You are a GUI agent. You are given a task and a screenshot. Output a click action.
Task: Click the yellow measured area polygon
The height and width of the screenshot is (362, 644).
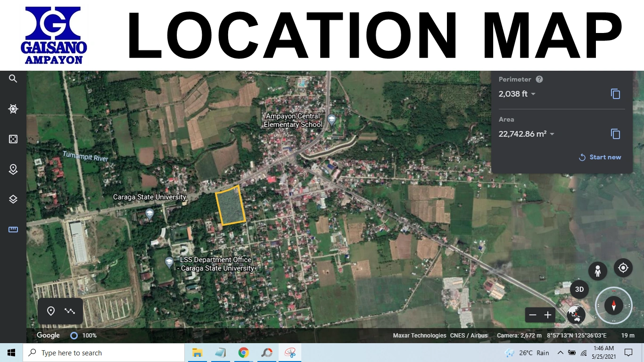coord(231,205)
